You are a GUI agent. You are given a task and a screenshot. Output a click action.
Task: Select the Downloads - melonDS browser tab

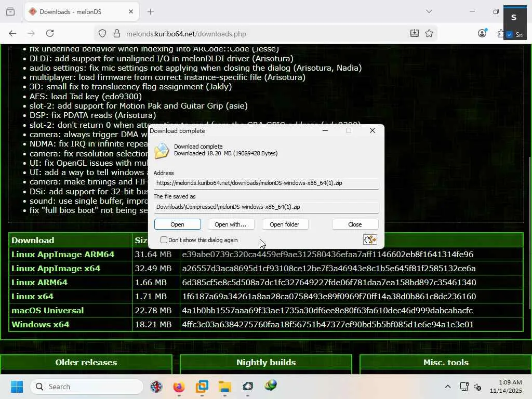coord(82,11)
